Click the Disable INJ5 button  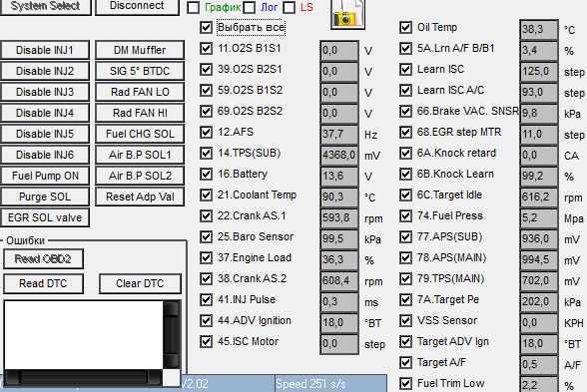pos(45,134)
